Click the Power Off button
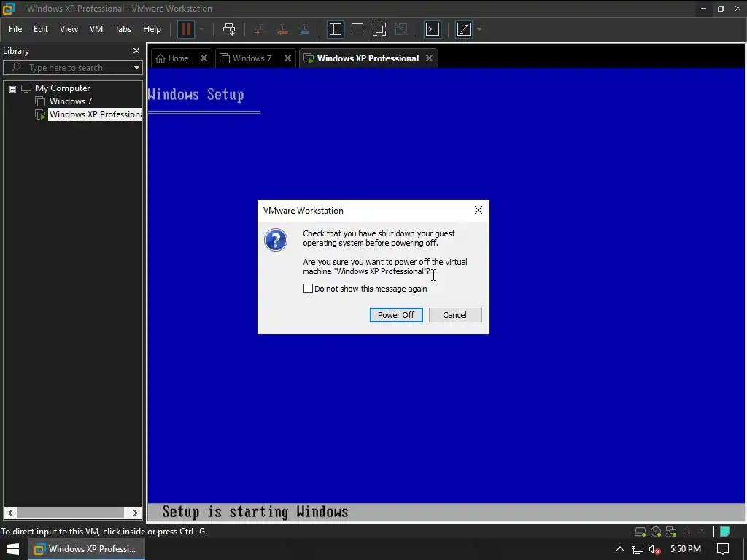Image resolution: width=747 pixels, height=560 pixels. (396, 315)
